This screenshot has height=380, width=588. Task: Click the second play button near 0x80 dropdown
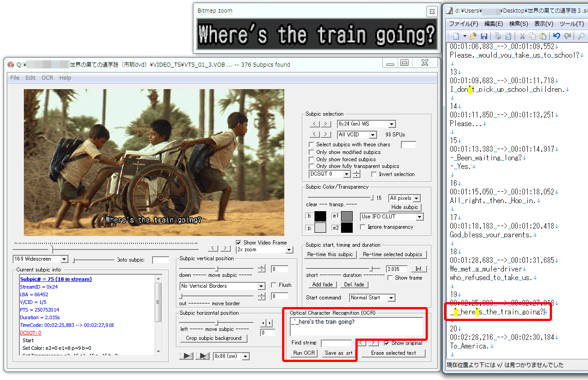[x=202, y=356]
